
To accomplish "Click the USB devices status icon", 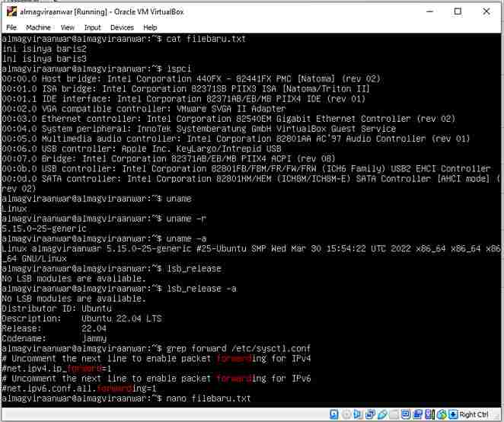I will pos(382,414).
